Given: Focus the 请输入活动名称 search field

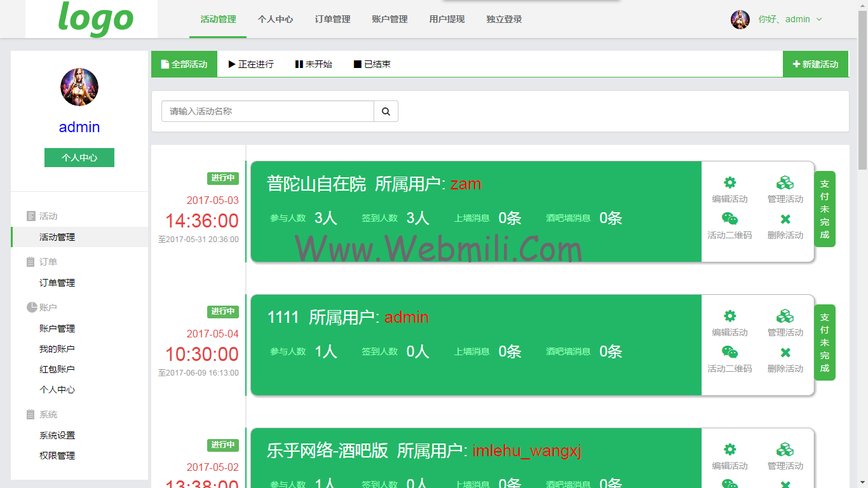Looking at the screenshot, I should click(268, 111).
